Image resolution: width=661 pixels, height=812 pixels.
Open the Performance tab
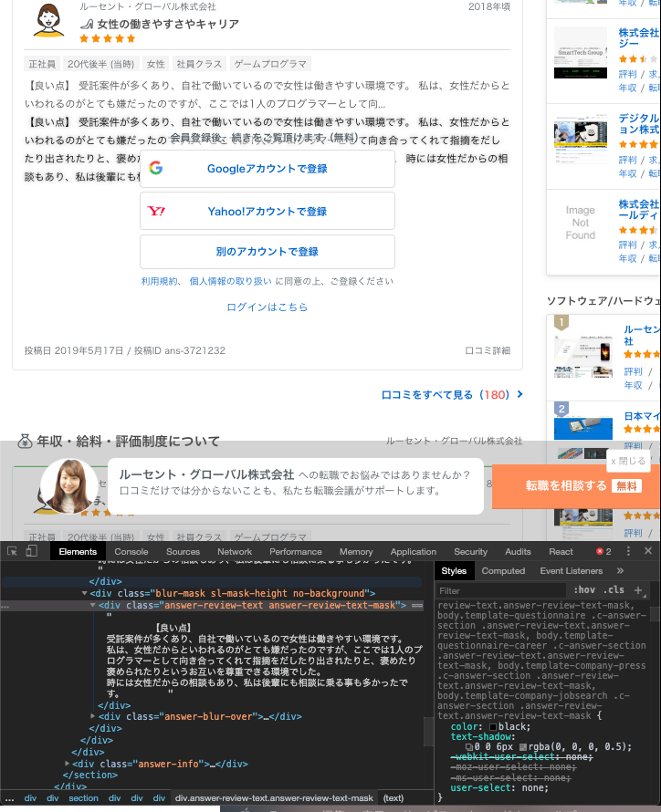tap(295, 551)
